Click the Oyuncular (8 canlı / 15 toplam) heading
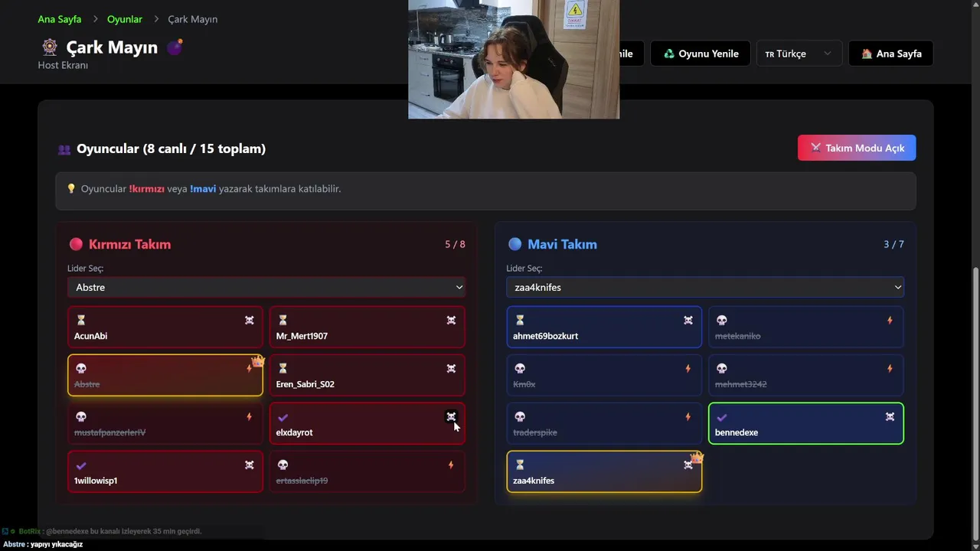This screenshot has height=551, width=980. click(x=171, y=148)
